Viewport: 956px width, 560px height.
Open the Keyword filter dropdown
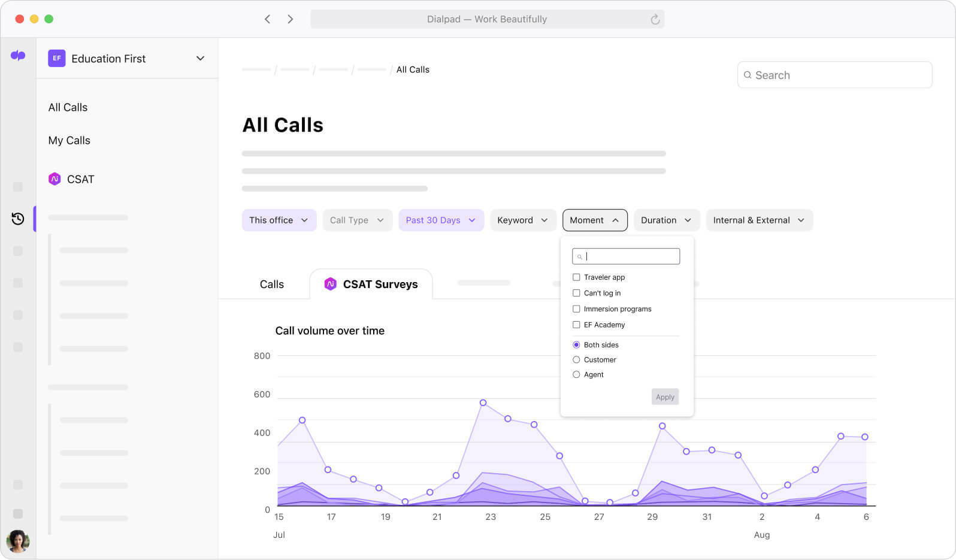click(523, 220)
